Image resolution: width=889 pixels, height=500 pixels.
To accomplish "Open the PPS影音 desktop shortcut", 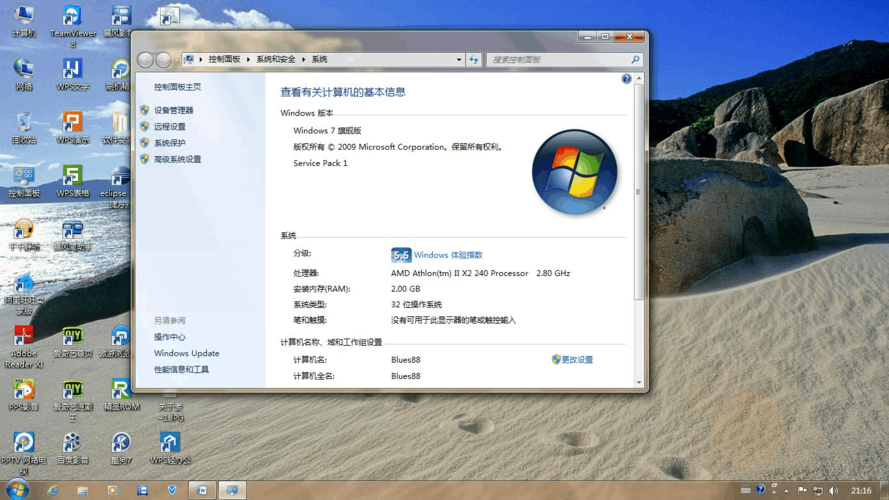I will click(x=24, y=395).
